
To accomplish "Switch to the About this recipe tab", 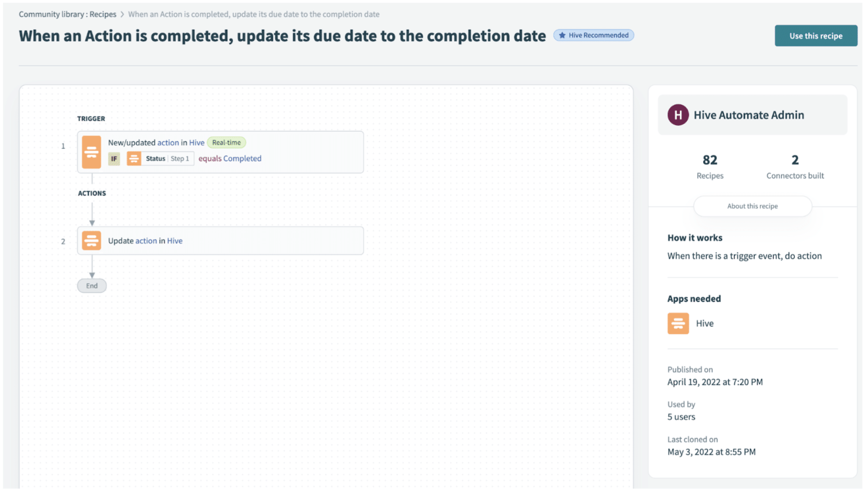I will 752,206.
